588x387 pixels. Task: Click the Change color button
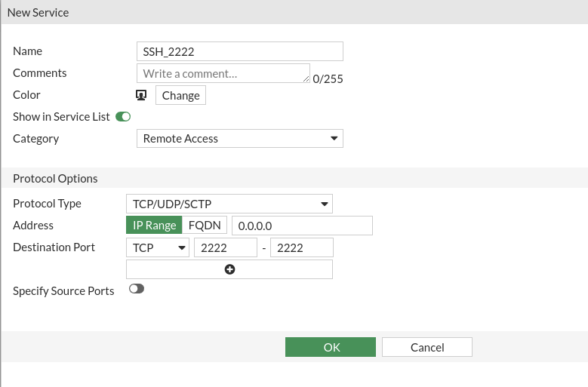pos(180,96)
